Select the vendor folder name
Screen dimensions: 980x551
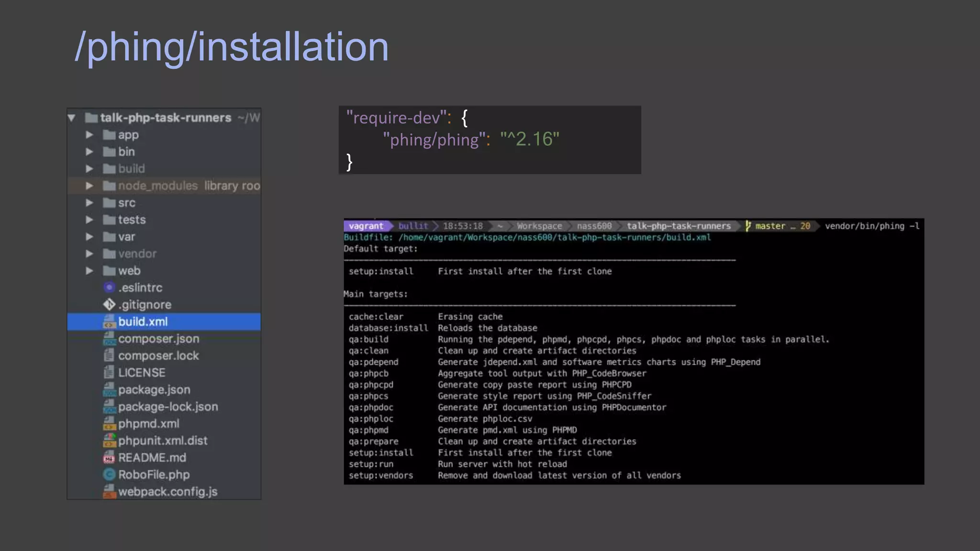click(x=137, y=253)
